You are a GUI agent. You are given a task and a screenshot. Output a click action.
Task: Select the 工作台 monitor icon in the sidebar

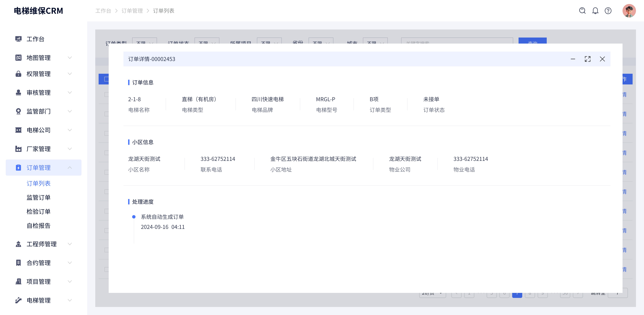tap(18, 39)
